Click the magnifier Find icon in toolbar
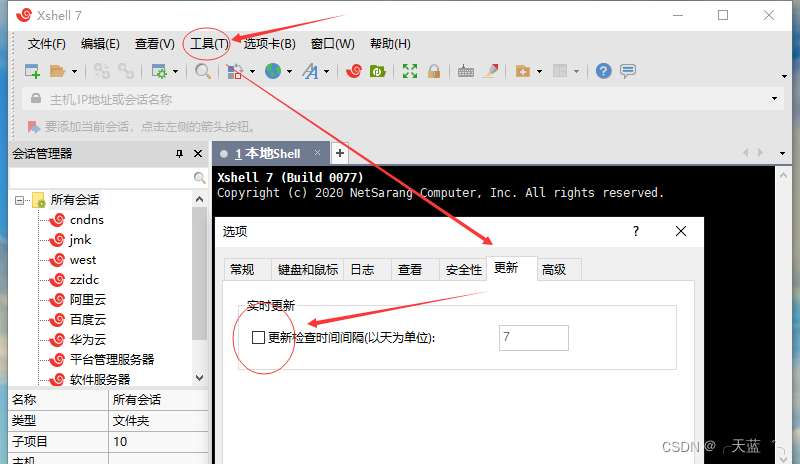Viewport: 800px width, 464px height. click(x=203, y=71)
